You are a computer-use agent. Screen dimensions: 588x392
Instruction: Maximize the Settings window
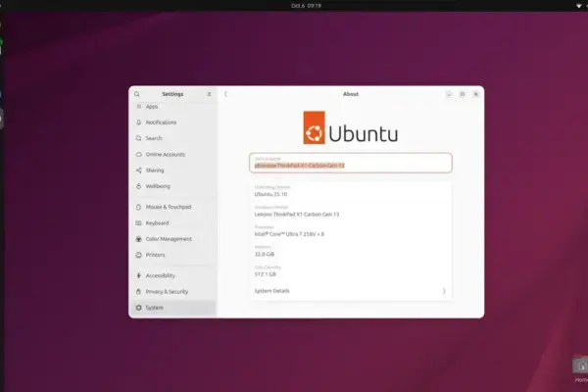(x=463, y=94)
